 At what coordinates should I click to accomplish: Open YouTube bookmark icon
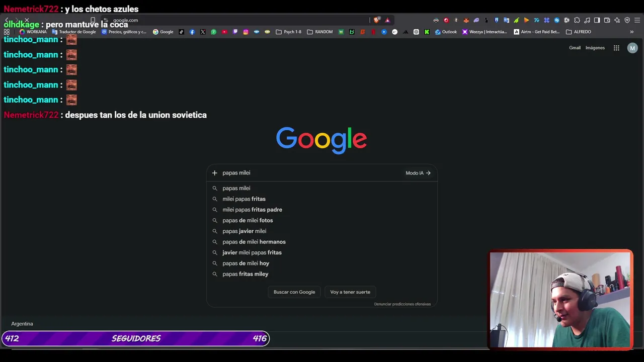click(224, 32)
